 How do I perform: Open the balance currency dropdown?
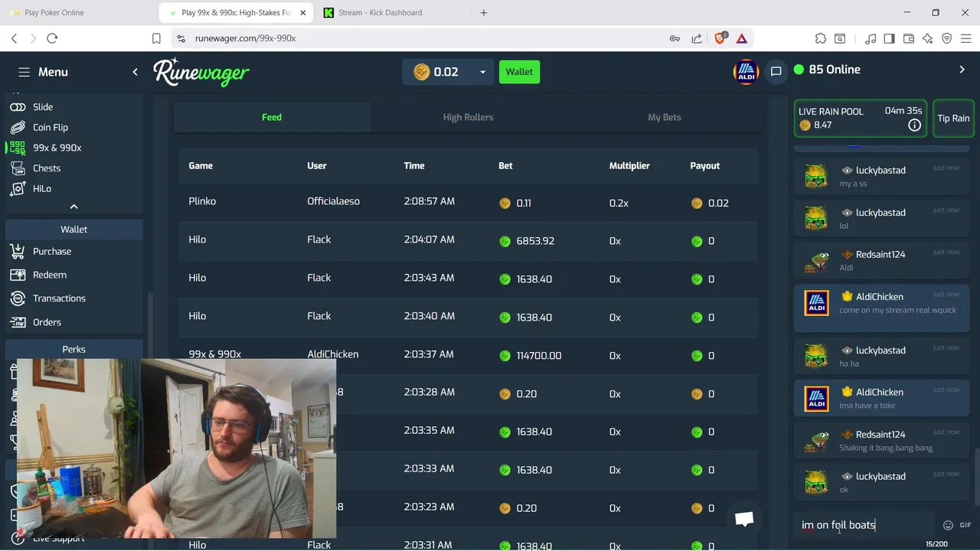[x=448, y=72]
